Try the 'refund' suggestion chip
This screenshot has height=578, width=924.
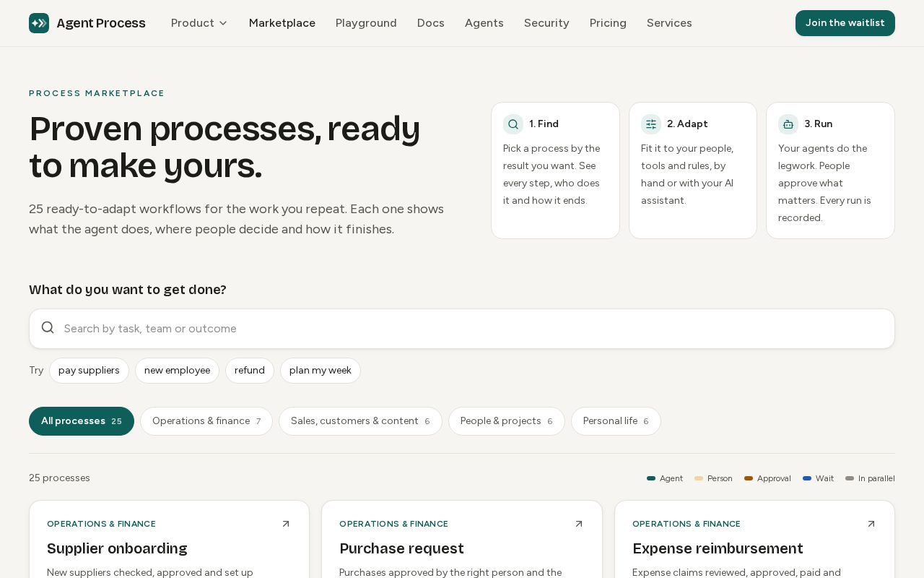[250, 371]
